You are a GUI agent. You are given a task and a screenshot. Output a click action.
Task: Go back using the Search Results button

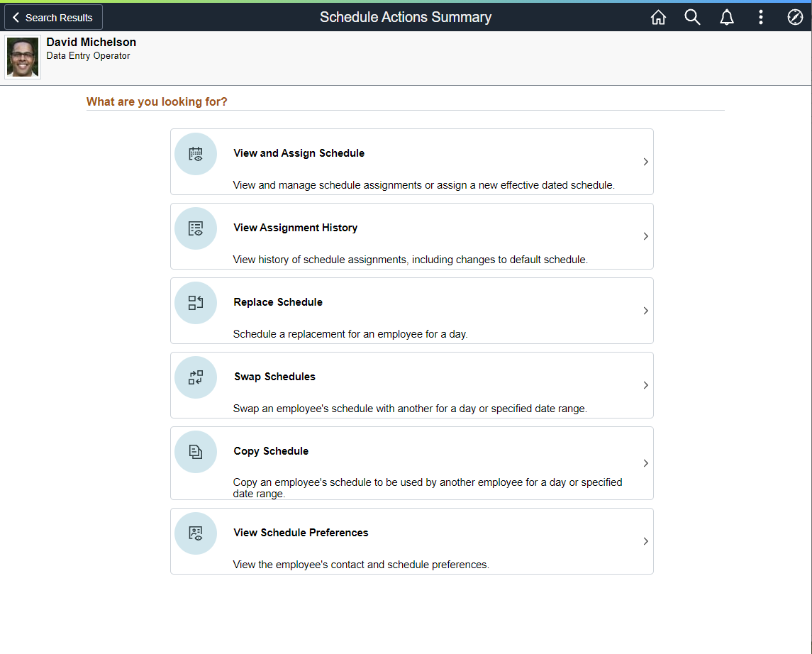pyautogui.click(x=54, y=18)
